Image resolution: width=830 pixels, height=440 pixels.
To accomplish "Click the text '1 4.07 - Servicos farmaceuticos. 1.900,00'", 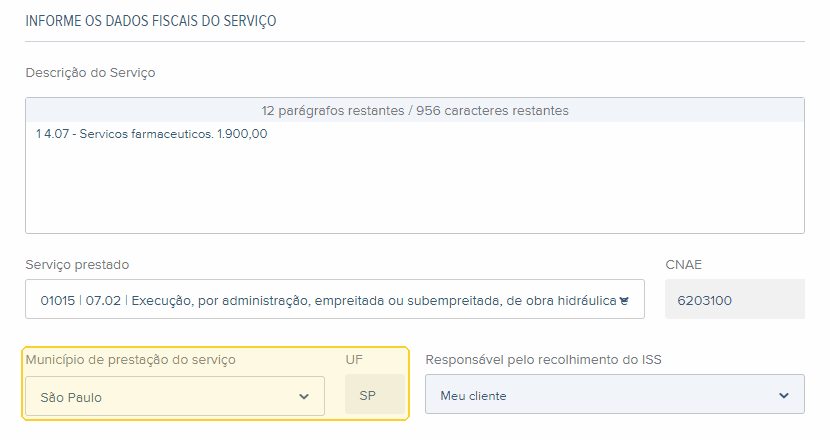I will pos(151,134).
